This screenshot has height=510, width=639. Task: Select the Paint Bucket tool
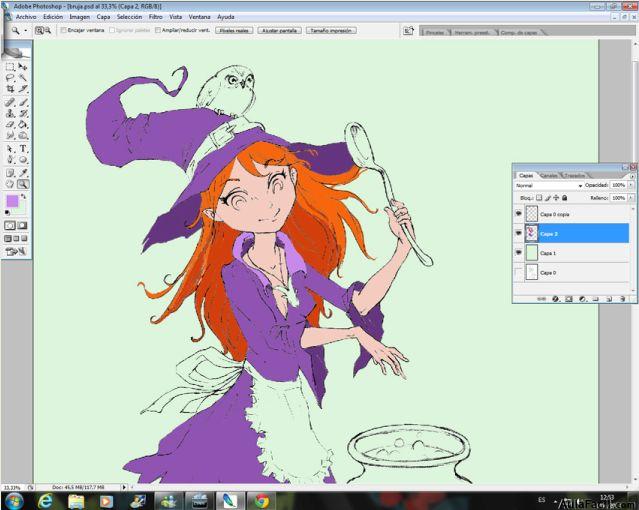pos(23,124)
